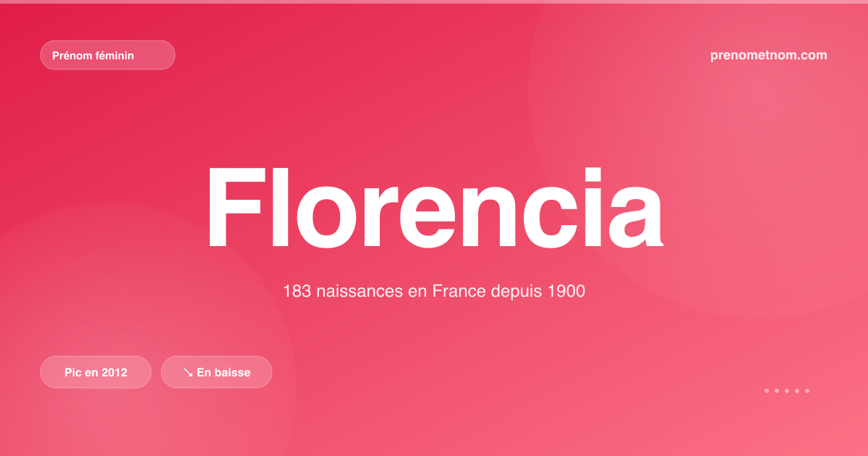Open the prenometnom.com site link
This screenshot has width=868, height=456.
pyautogui.click(x=769, y=55)
